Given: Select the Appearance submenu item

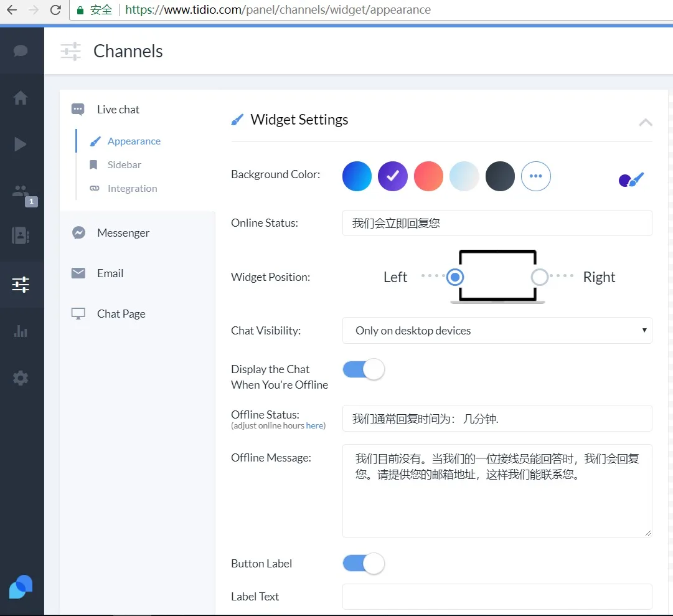Looking at the screenshot, I should coord(134,141).
